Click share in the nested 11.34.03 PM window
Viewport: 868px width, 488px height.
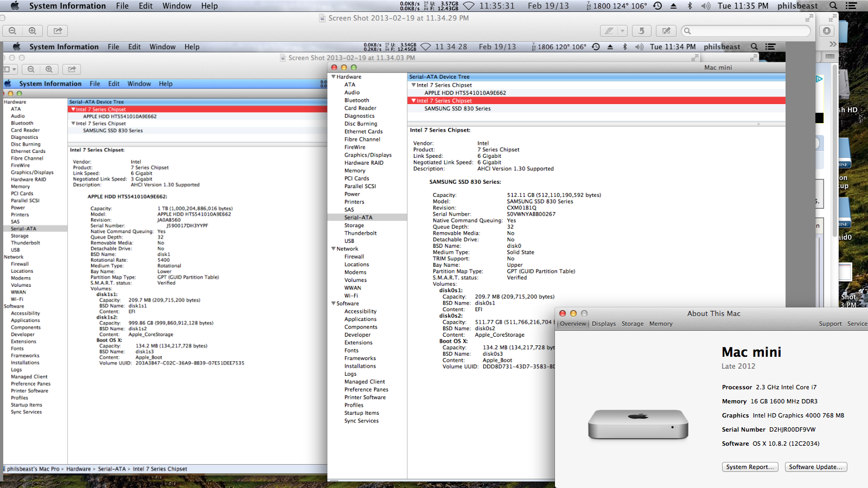pyautogui.click(x=72, y=69)
